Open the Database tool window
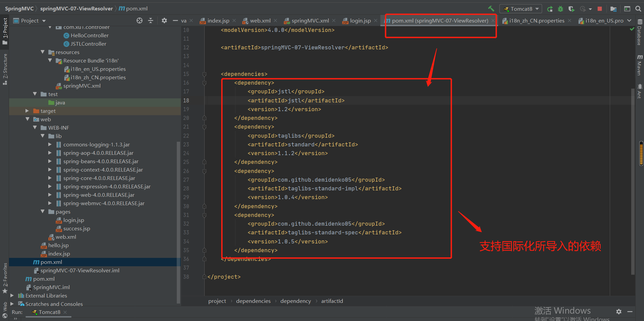644x321 pixels. pos(639,32)
